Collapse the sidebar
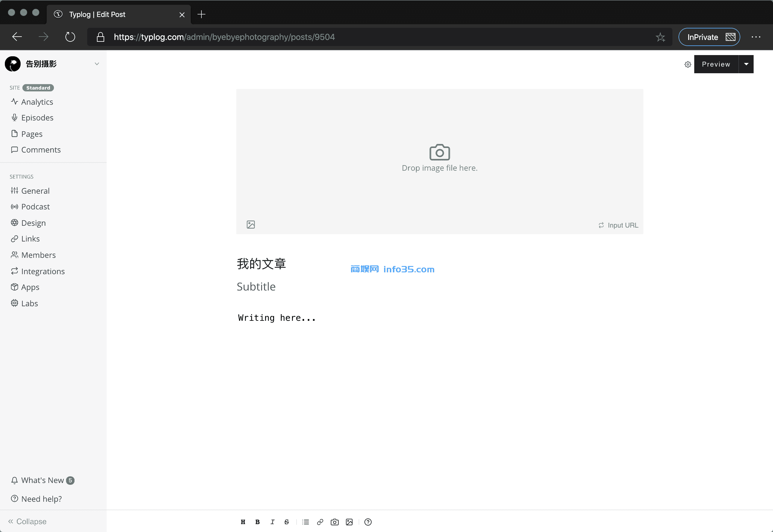Screen dimensions: 773x532 pos(27,521)
